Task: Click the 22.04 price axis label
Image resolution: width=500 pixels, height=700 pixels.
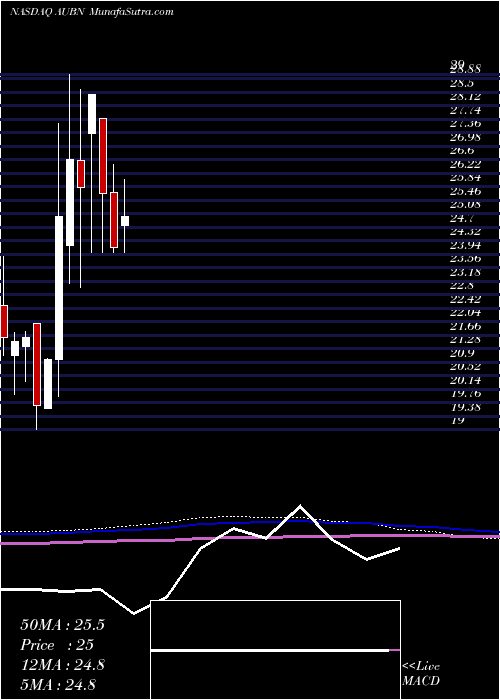Action: [x=465, y=312]
